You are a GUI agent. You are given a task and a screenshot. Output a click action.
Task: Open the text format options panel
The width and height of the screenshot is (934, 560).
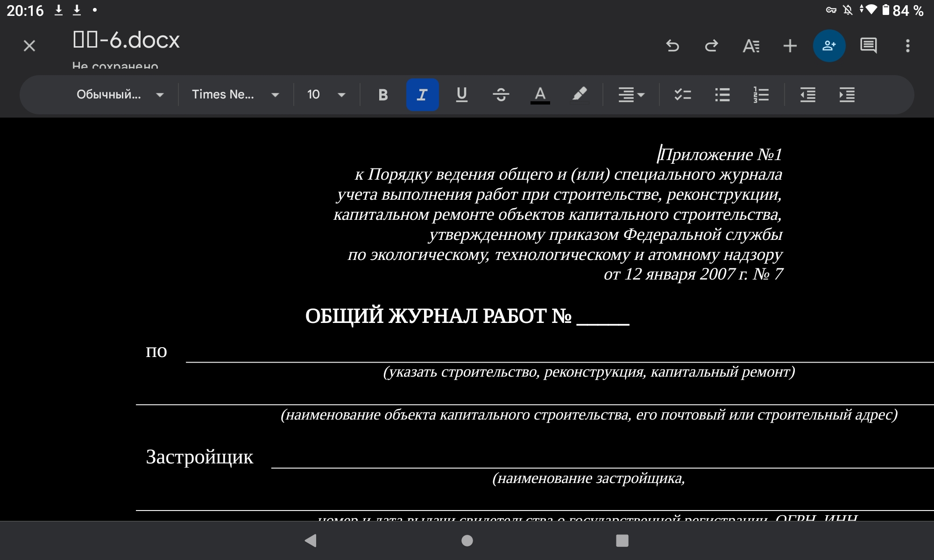click(x=751, y=46)
